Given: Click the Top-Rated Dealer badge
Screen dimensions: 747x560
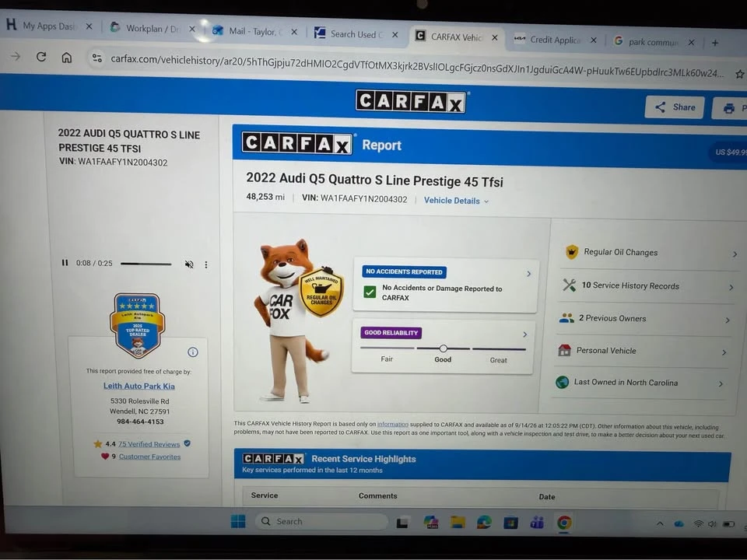Looking at the screenshot, I should [x=138, y=325].
